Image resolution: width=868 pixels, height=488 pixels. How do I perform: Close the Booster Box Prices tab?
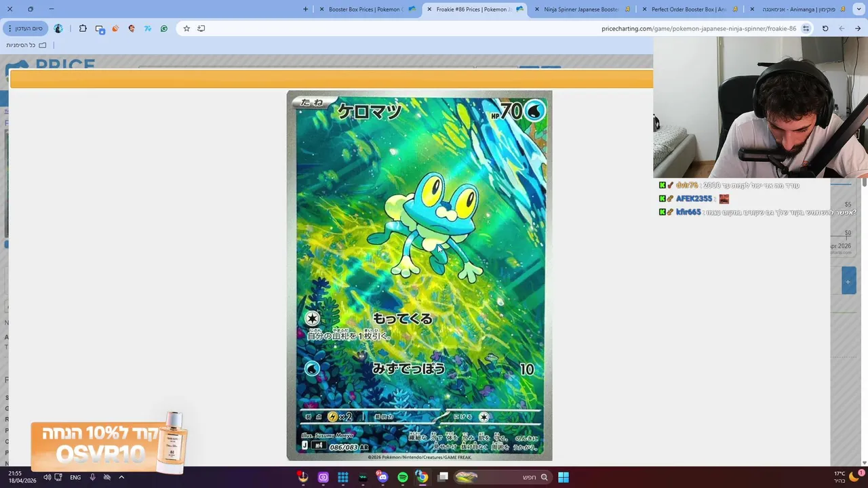point(321,9)
